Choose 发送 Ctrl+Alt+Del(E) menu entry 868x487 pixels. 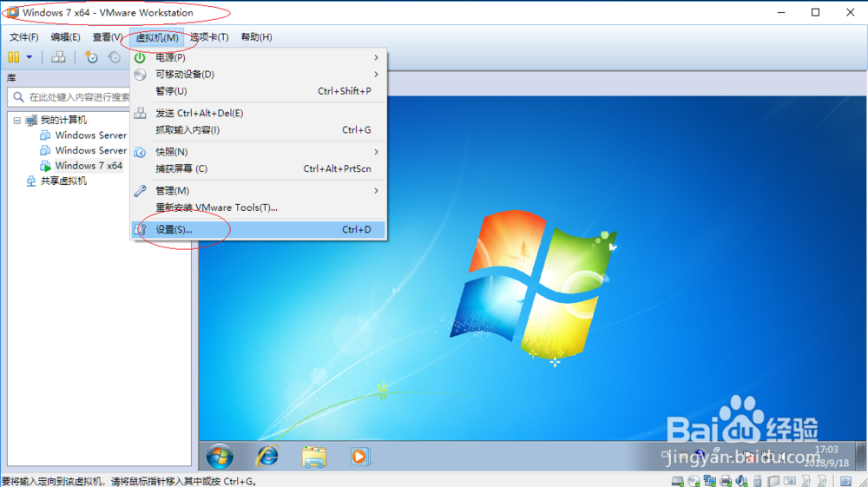[x=259, y=113]
